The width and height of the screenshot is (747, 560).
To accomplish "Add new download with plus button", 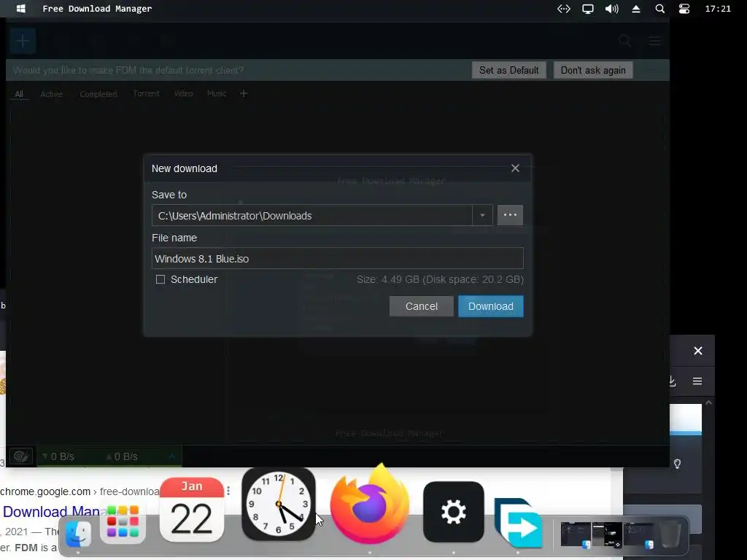I will [23, 41].
